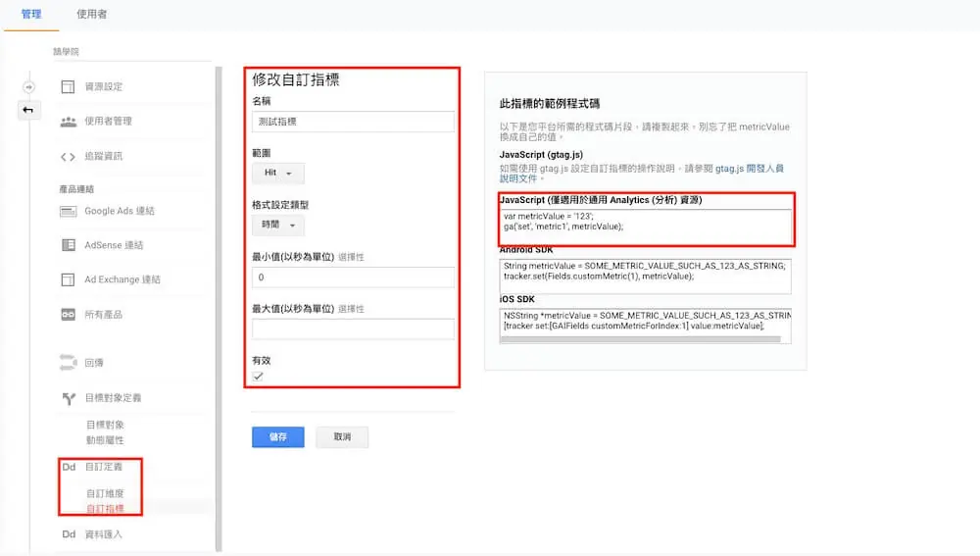Click the 目標對象定義 fork icon
Viewport: 980px width, 556px height.
69,398
